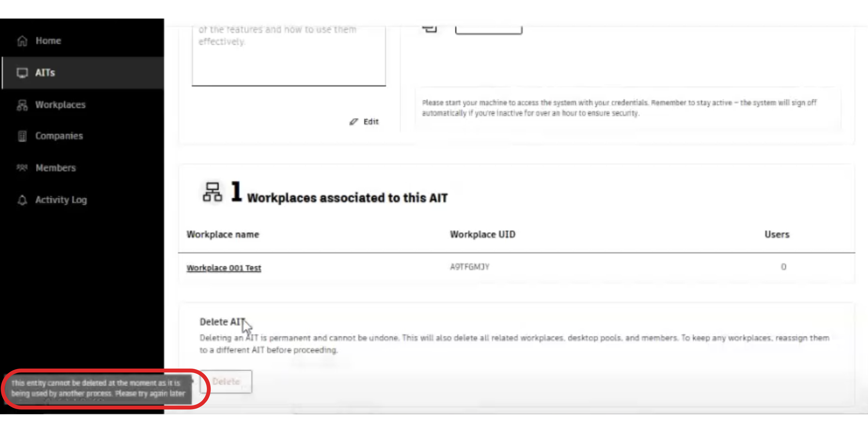The height and width of the screenshot is (433, 868).
Task: Click the error toast about entity deletion
Action: (98, 388)
